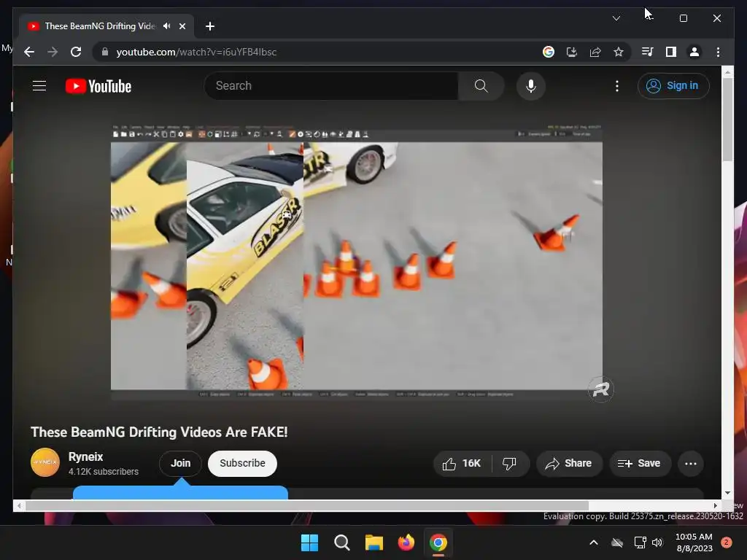This screenshot has height=560, width=747.
Task: Go to the YouTube home logo
Action: 98,86
